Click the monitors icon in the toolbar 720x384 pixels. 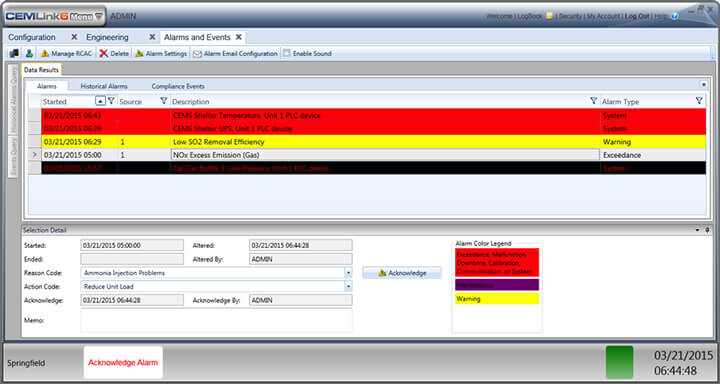(14, 53)
